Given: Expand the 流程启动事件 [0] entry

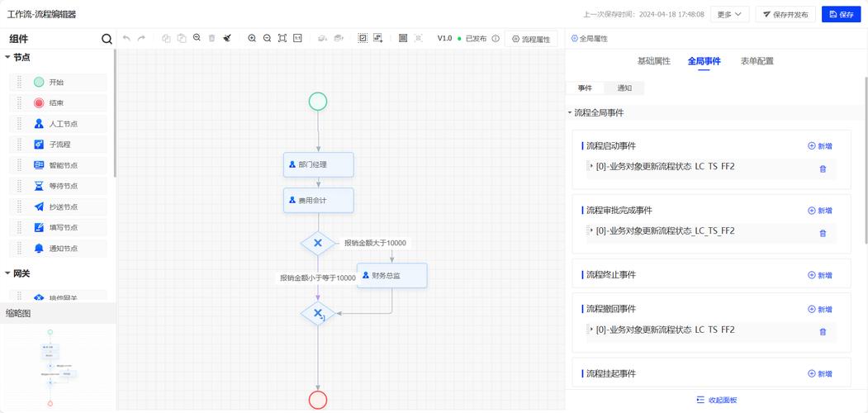Looking at the screenshot, I should pos(591,166).
